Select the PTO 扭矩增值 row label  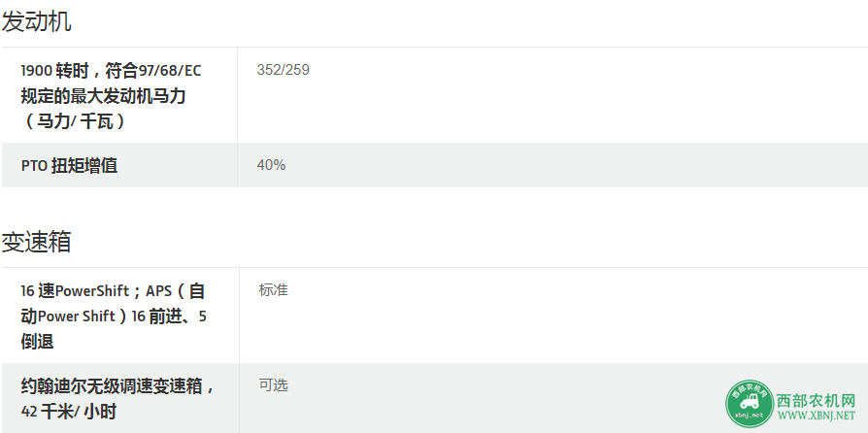click(x=69, y=166)
